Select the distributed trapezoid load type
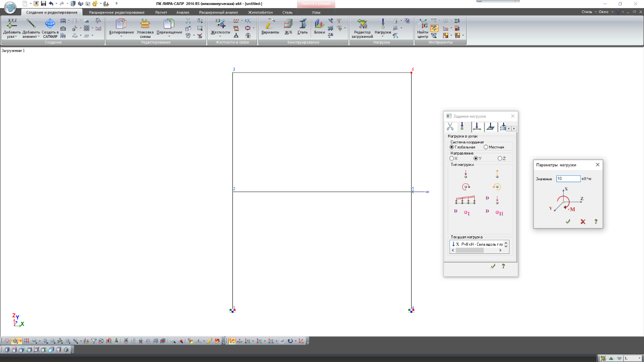 point(465,200)
